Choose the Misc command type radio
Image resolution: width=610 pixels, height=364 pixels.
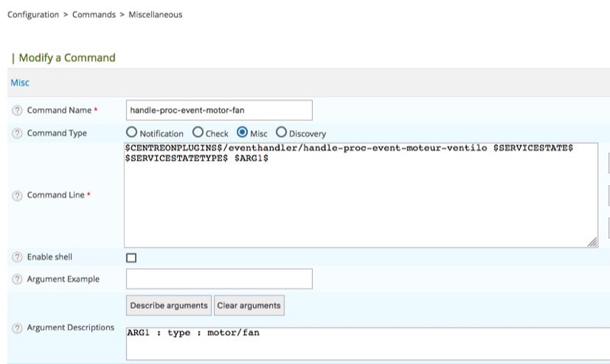[242, 133]
